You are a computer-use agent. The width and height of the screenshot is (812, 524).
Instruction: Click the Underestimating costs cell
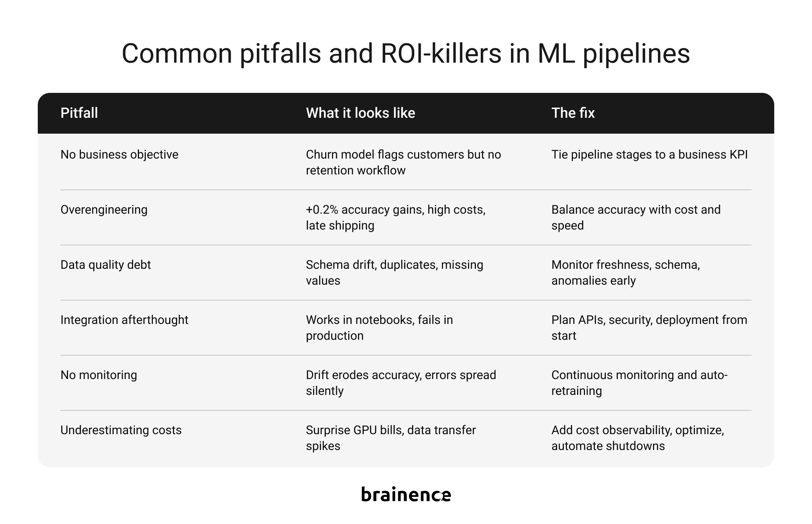(121, 430)
